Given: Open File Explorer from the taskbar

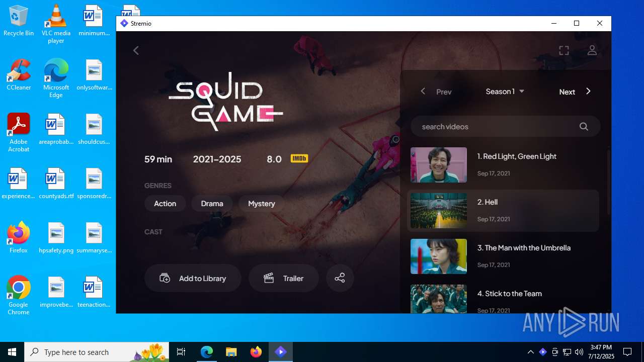Looking at the screenshot, I should click(x=231, y=352).
